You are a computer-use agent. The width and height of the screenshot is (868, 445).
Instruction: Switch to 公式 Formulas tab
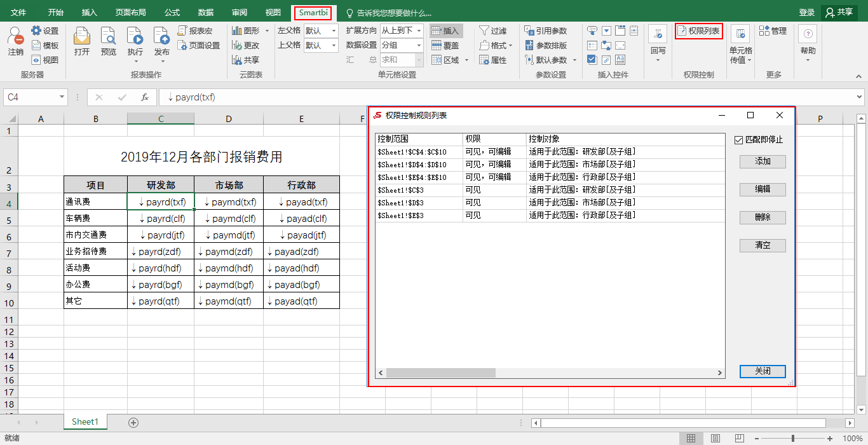pos(172,13)
